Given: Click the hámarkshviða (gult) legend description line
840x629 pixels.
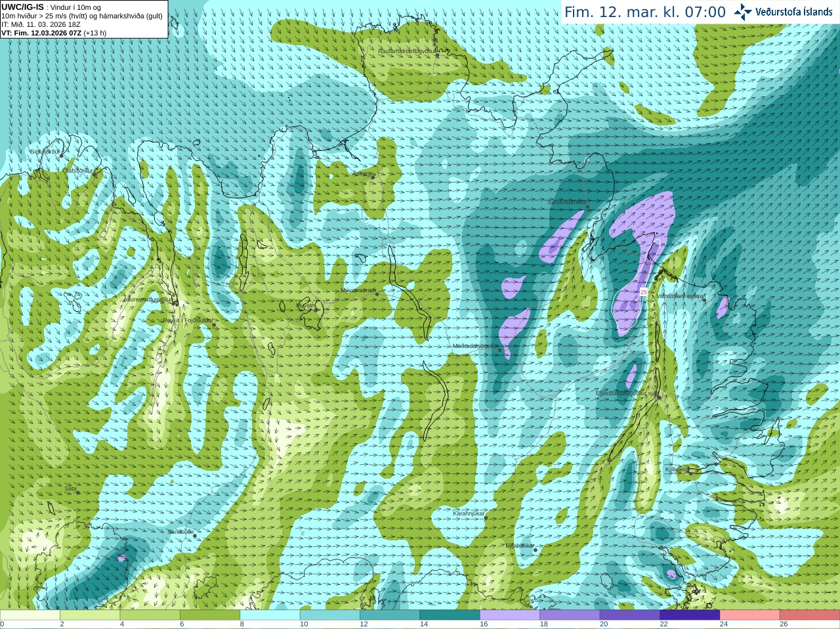Looking at the screenshot, I should coord(82,16).
